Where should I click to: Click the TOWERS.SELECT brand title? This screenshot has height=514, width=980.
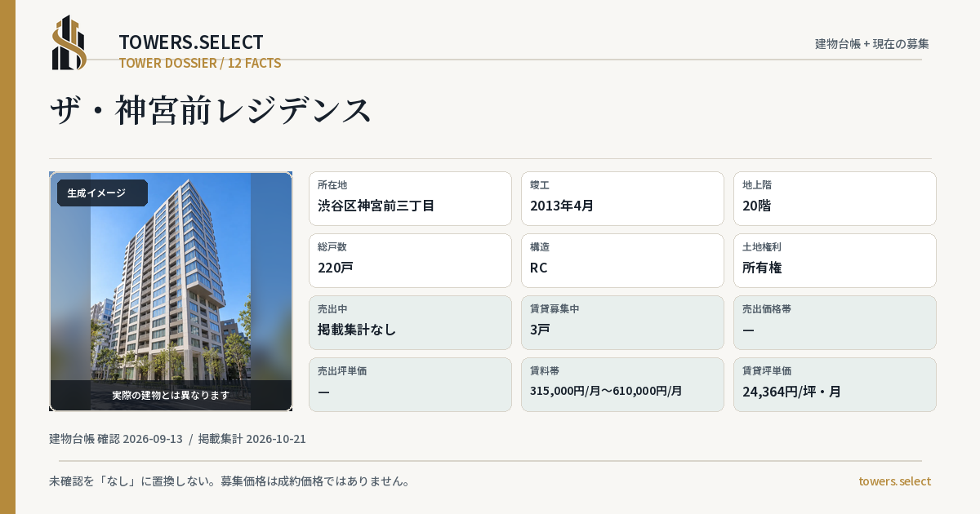pos(191,42)
